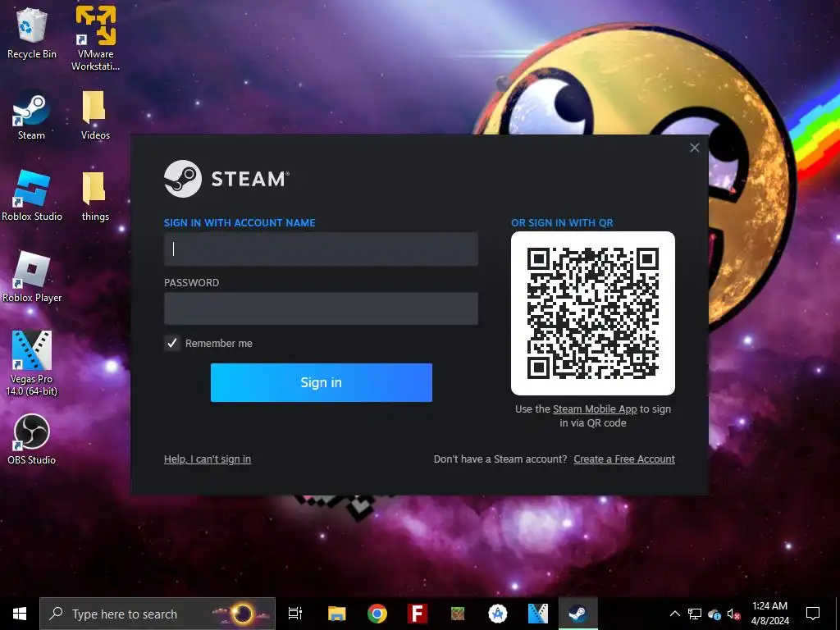Image resolution: width=840 pixels, height=630 pixels.
Task: Open the Minecraft block icon on taskbar
Action: (458, 614)
